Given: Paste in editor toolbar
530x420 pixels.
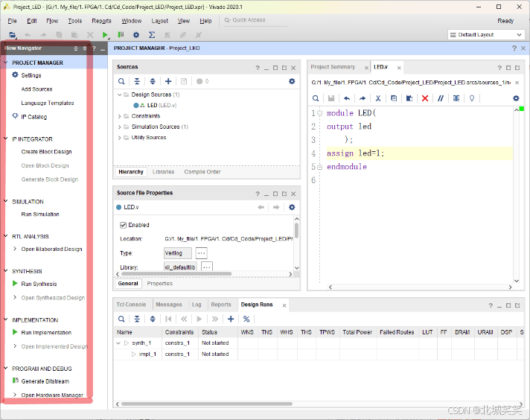Looking at the screenshot, I should (409, 98).
